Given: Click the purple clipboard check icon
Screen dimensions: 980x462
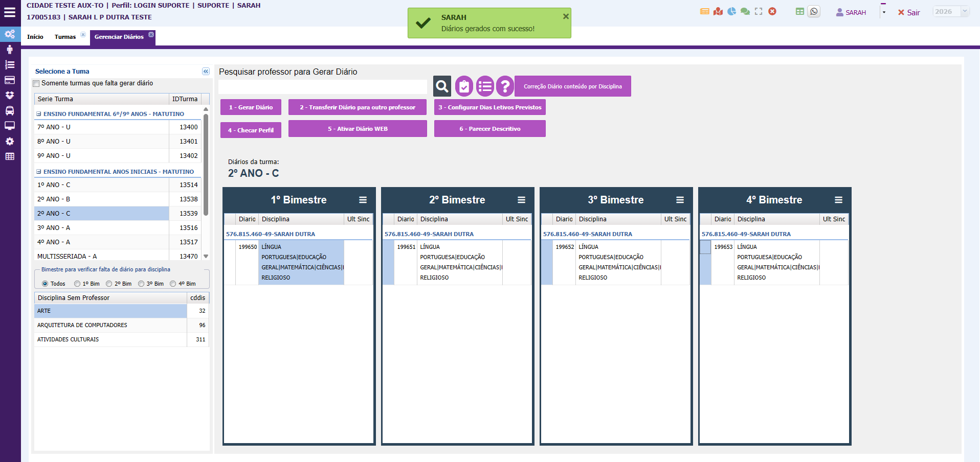Looking at the screenshot, I should point(464,86).
